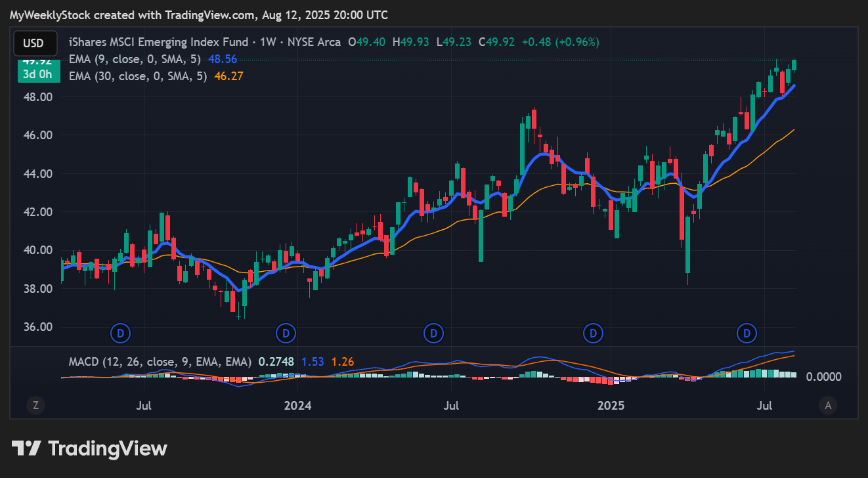Click the EMA 9 value 48.56

(222, 59)
